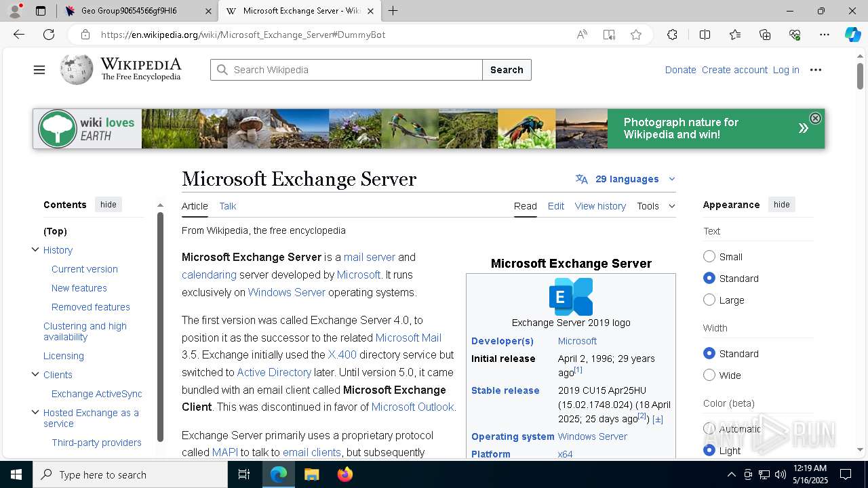
Task: Expand the Tools dropdown menu
Action: tap(656, 206)
